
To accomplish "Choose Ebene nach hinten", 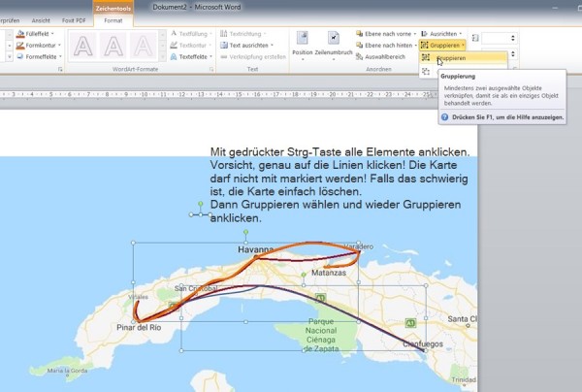I will pyautogui.click(x=386, y=46).
